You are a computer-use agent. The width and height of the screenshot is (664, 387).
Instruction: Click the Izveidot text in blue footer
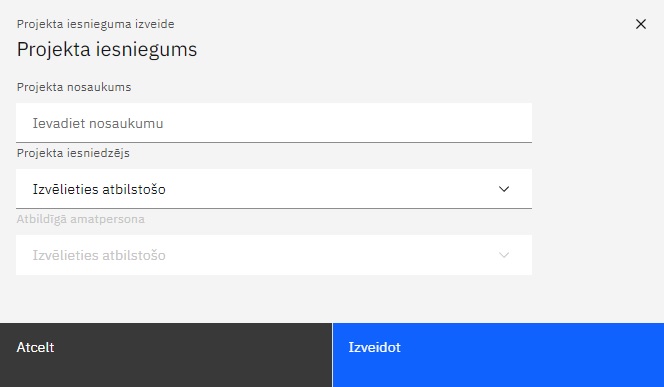pos(374,347)
